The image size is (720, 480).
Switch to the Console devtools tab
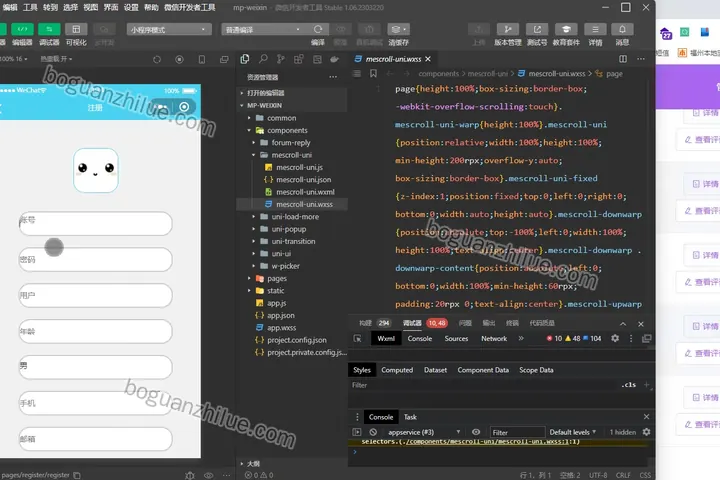420,339
